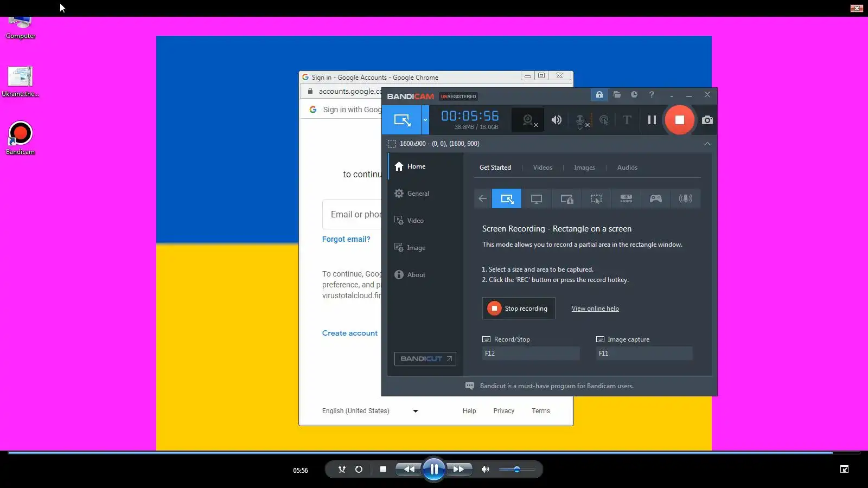
Task: Switch to the Images tab
Action: 584,168
